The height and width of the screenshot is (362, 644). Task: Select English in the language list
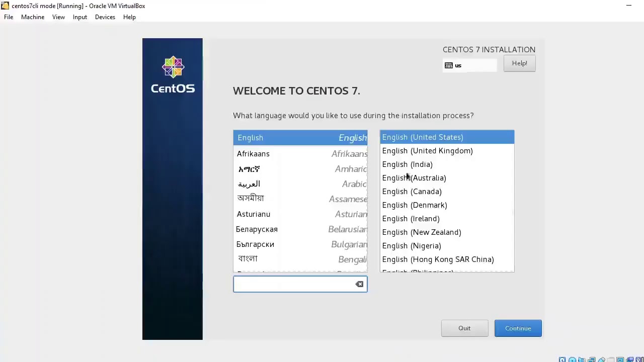(300, 138)
